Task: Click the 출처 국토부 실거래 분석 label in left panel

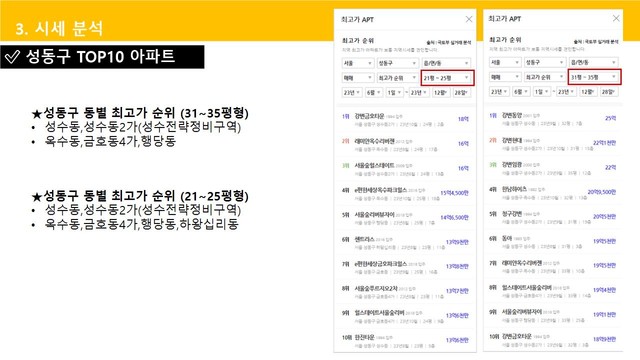Action: tap(449, 42)
